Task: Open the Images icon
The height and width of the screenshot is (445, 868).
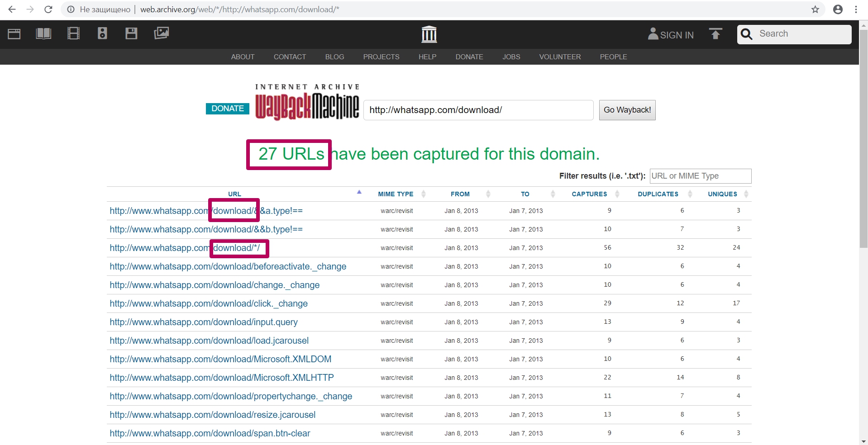Action: point(162,33)
